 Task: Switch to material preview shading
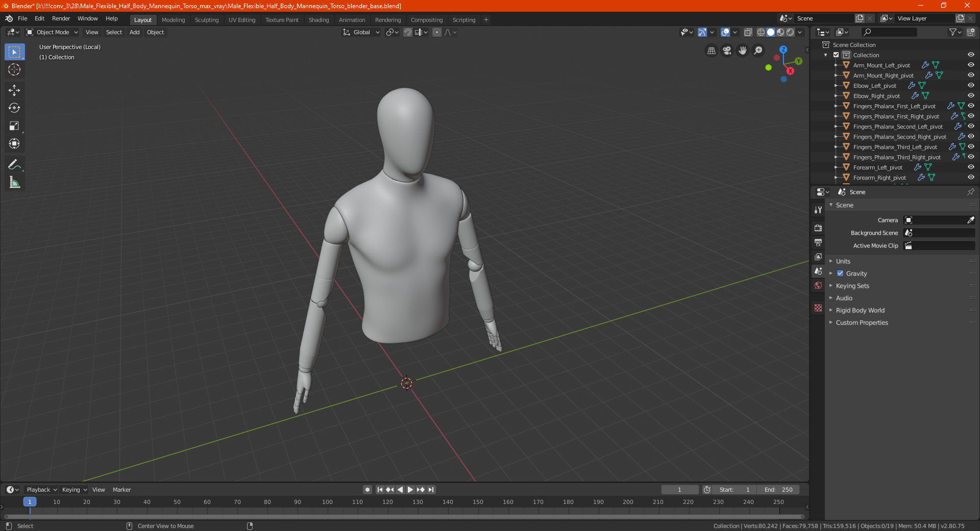(780, 32)
